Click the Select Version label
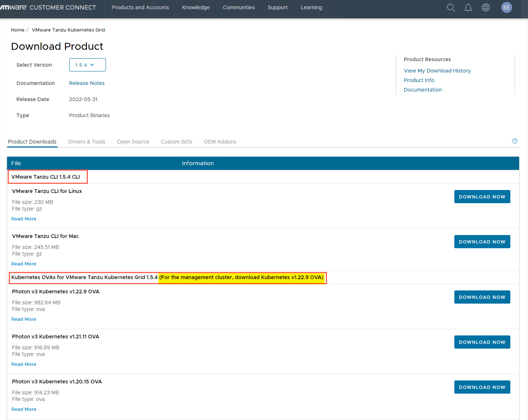 34,65
